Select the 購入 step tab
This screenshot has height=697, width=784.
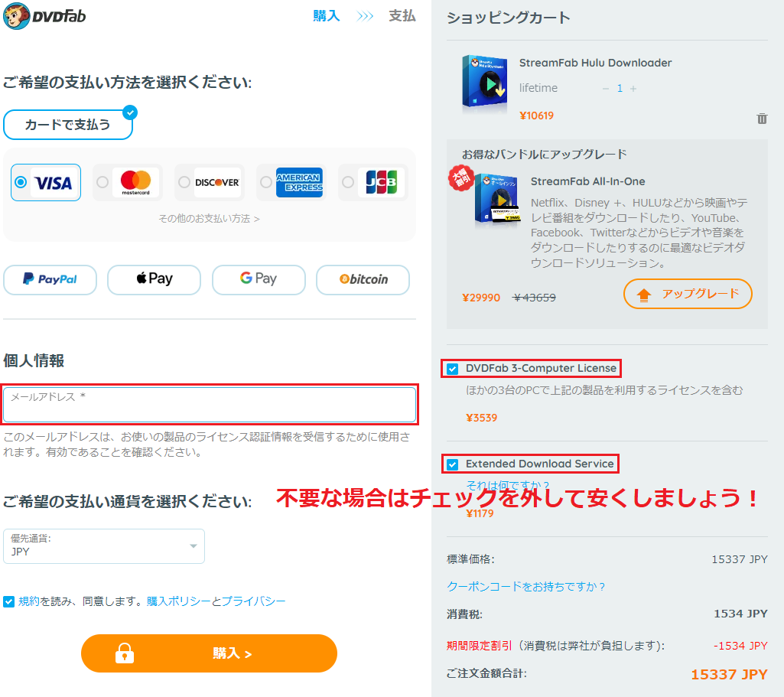coord(327,16)
